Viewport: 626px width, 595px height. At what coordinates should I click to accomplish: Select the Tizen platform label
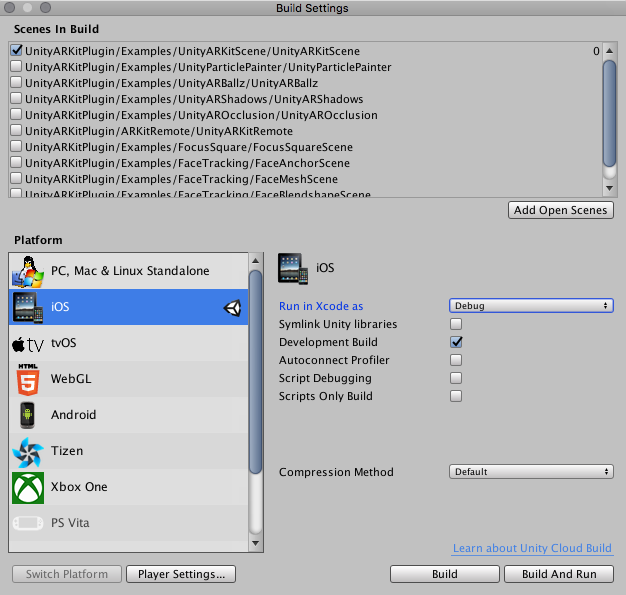tap(67, 450)
